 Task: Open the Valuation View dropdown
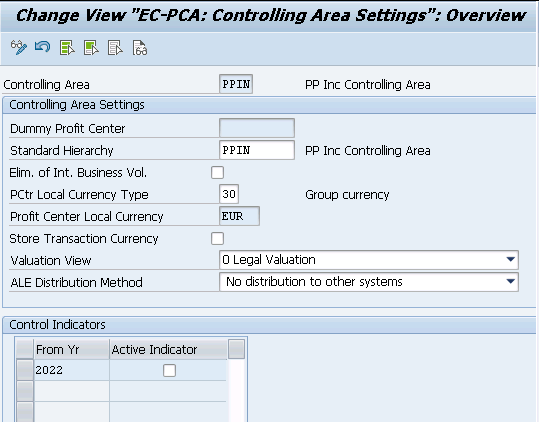511,260
